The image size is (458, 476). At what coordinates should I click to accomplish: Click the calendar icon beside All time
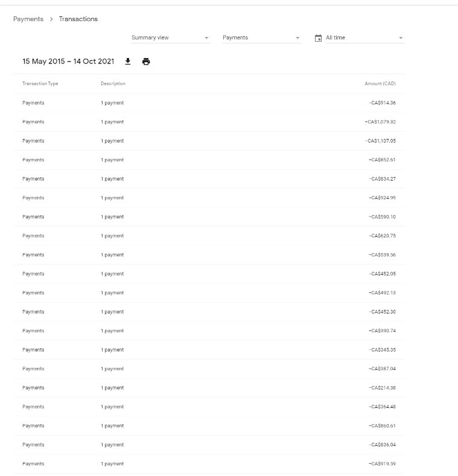pyautogui.click(x=318, y=38)
